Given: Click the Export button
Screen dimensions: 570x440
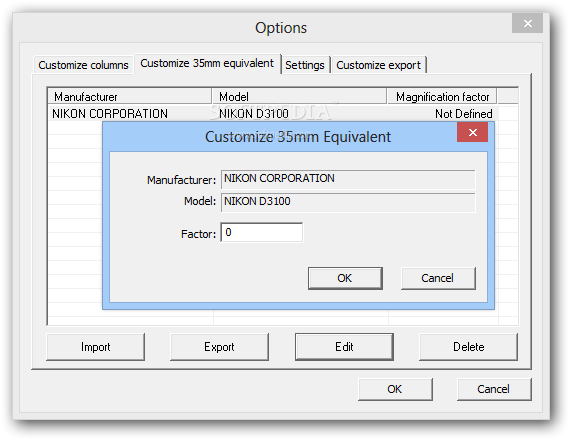Looking at the screenshot, I should 219,347.
